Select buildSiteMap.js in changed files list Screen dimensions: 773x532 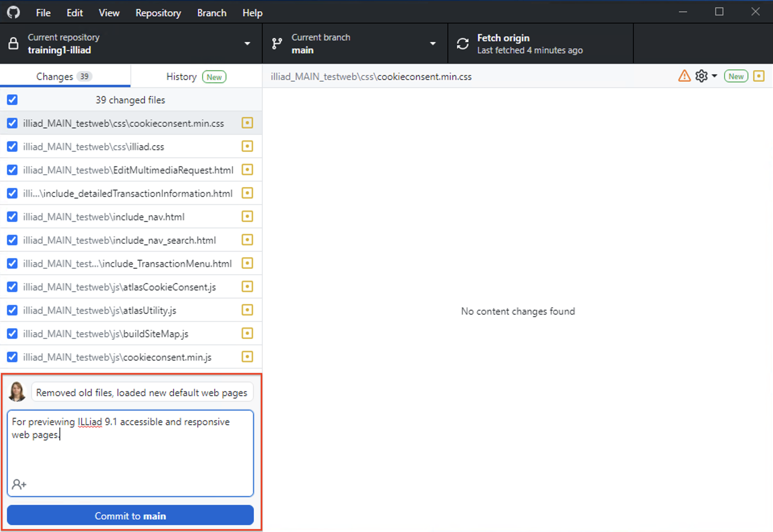[106, 334]
